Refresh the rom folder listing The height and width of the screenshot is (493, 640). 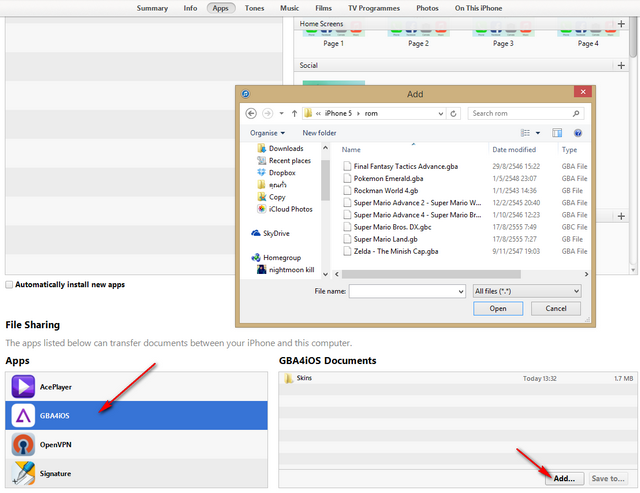pos(453,113)
